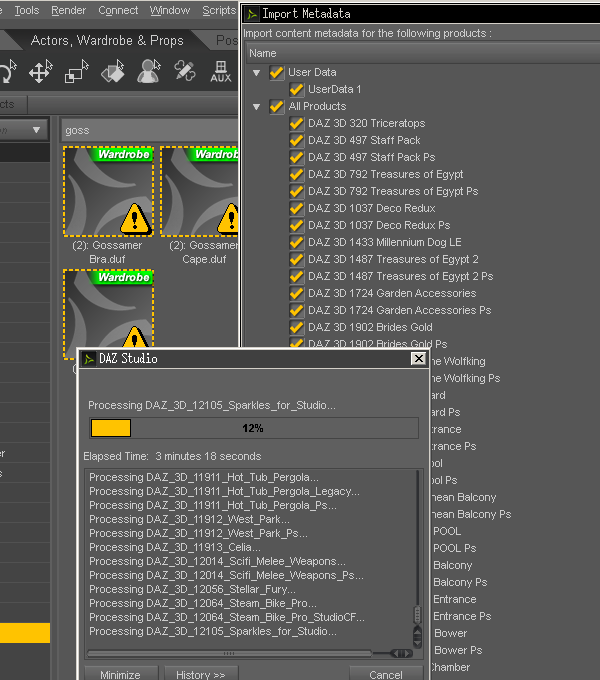
Task: Select the Rotate tool in the toolbar
Action: (x=8, y=71)
